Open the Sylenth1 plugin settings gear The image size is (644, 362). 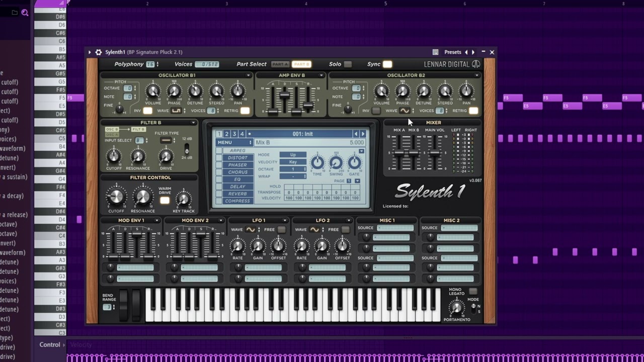[x=99, y=52]
